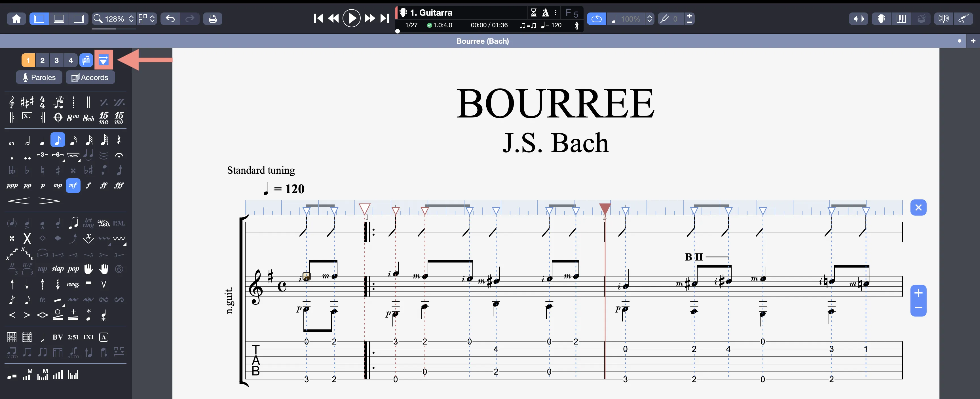This screenshot has width=980, height=399.
Task: Apply the rasgueado (rasg.) effect
Action: coord(73,284)
